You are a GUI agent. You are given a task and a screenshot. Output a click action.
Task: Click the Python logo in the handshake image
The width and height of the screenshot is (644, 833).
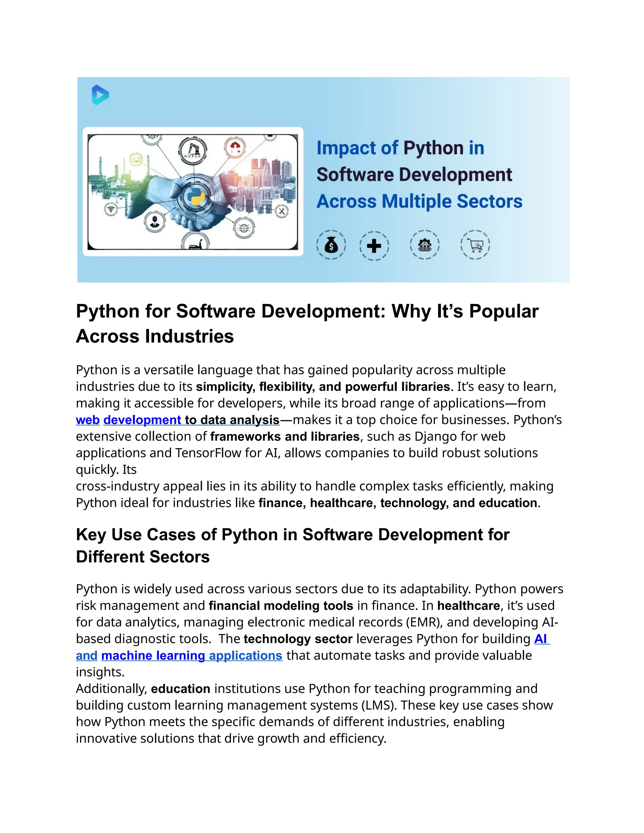[x=196, y=196]
